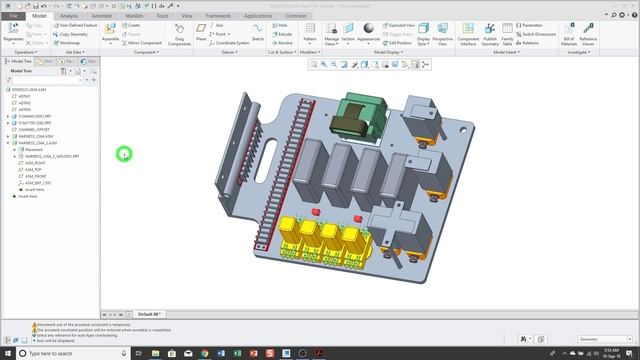Open the Appearances sphere icon
Screen dimensions: 640x360
pos(368,28)
